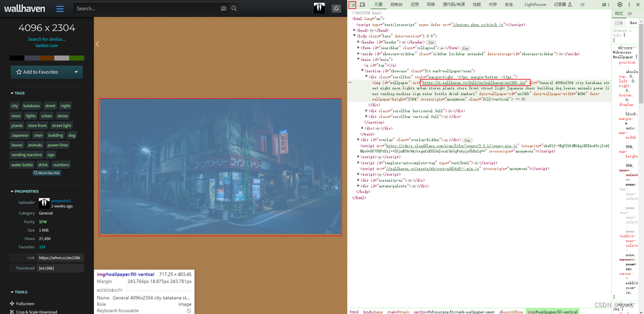
Task: Click the wallpaper img src URL link
Action: click(475, 83)
